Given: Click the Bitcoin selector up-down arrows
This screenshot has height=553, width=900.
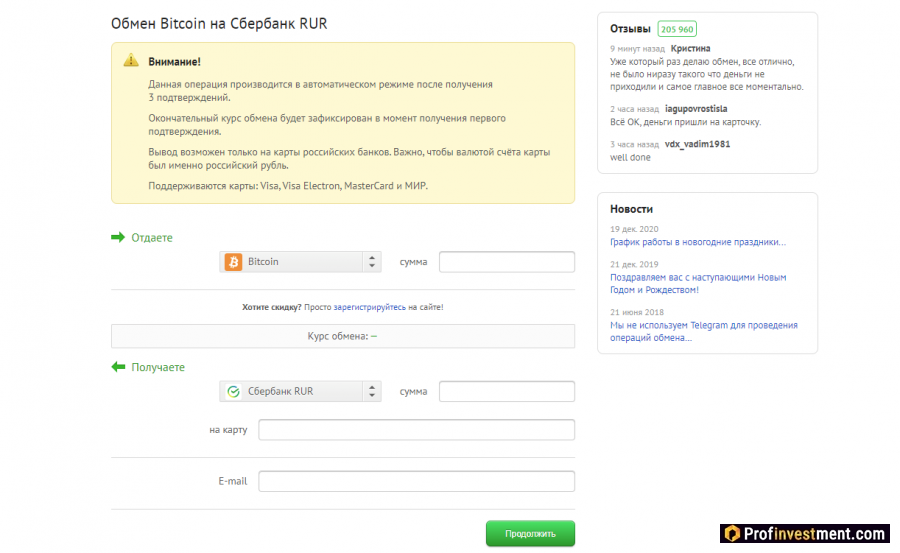Looking at the screenshot, I should click(372, 262).
